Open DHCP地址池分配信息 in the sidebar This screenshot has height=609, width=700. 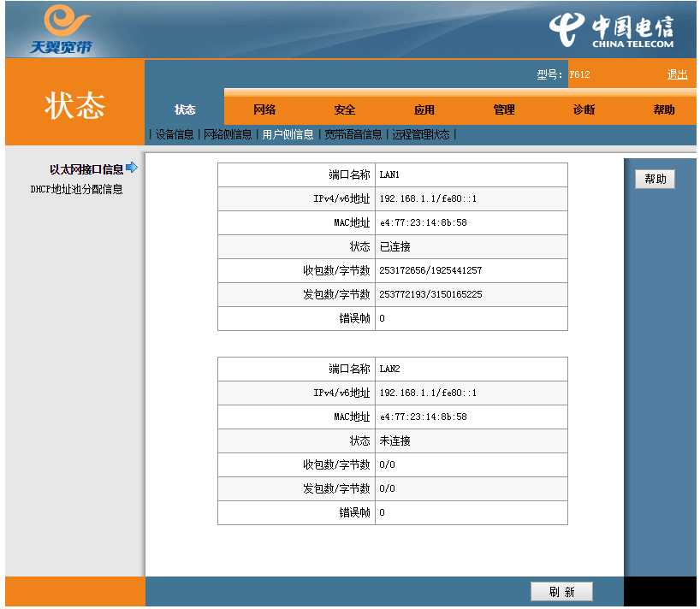(x=76, y=189)
